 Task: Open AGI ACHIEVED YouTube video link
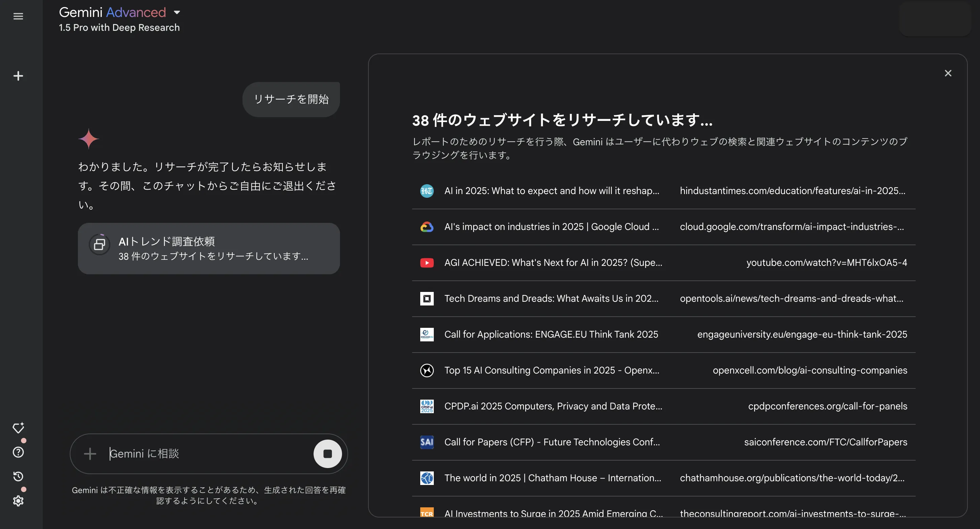(x=553, y=262)
